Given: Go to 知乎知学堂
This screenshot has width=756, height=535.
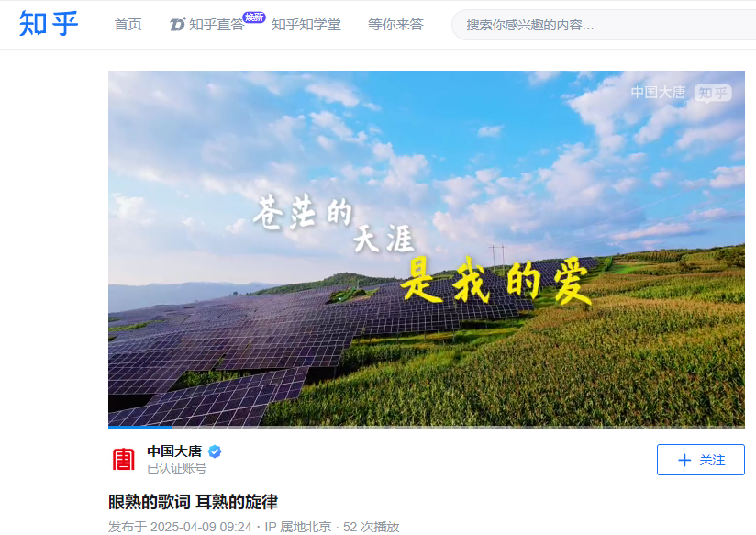Looking at the screenshot, I should point(306,24).
